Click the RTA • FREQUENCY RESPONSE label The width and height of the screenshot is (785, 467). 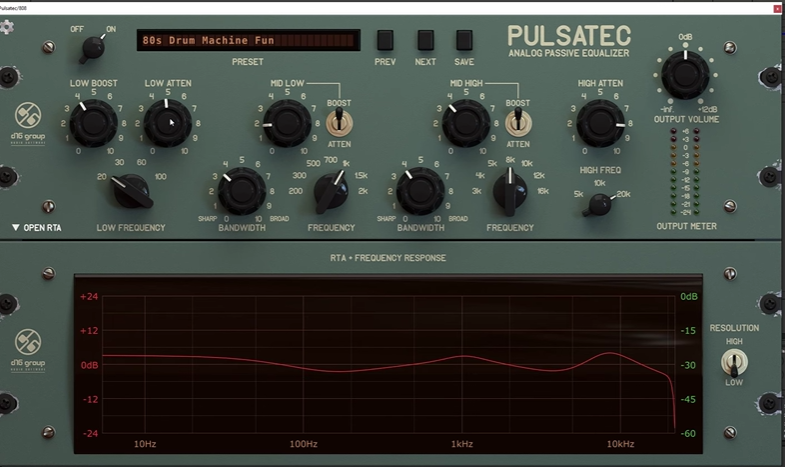(x=388, y=258)
